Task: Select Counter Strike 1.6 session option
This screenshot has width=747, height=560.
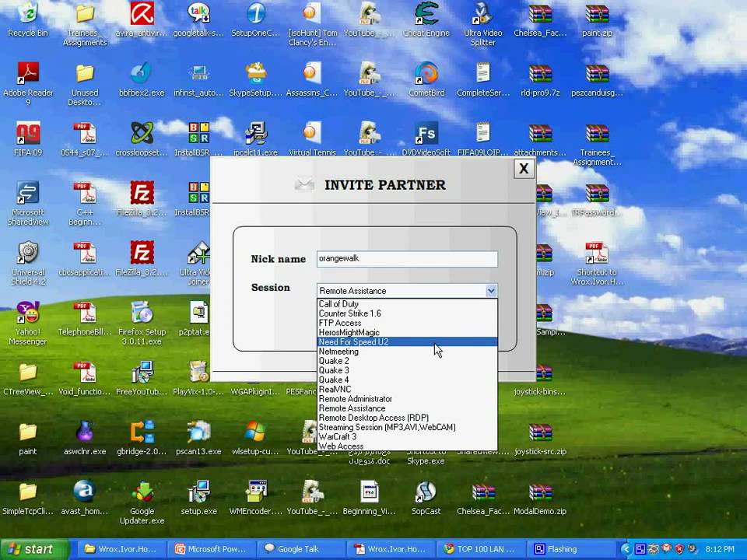Action: 407,313
